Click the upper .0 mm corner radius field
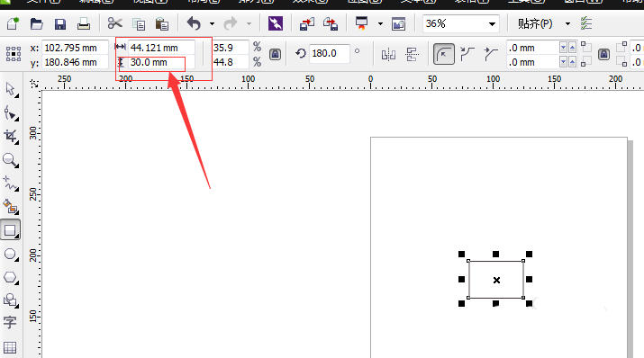 tap(532, 48)
